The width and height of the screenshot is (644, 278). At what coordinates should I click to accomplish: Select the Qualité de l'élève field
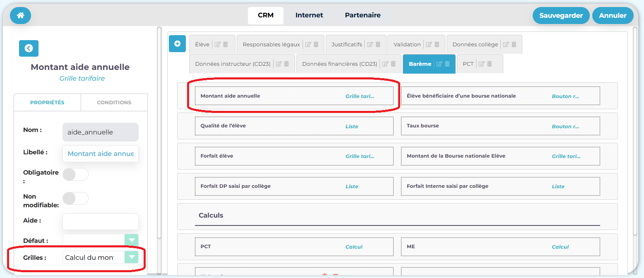pyautogui.click(x=294, y=126)
